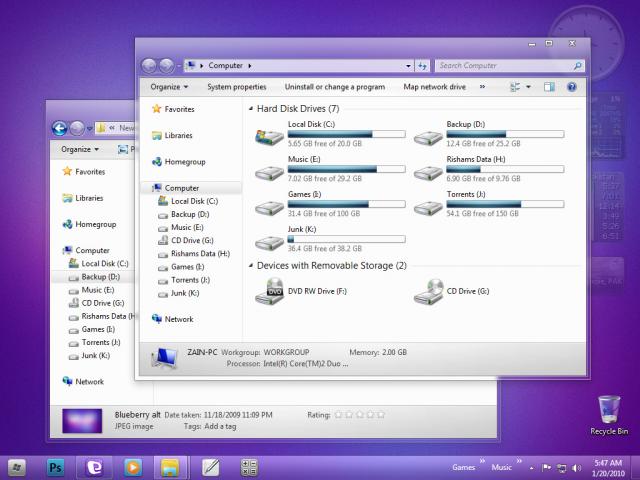
Task: Select the DVD RW Drive (F:) icon
Action: point(269,291)
